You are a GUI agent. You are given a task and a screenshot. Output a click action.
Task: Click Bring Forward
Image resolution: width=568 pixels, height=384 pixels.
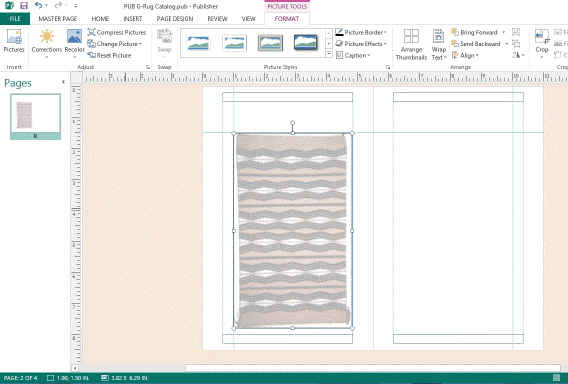(474, 32)
